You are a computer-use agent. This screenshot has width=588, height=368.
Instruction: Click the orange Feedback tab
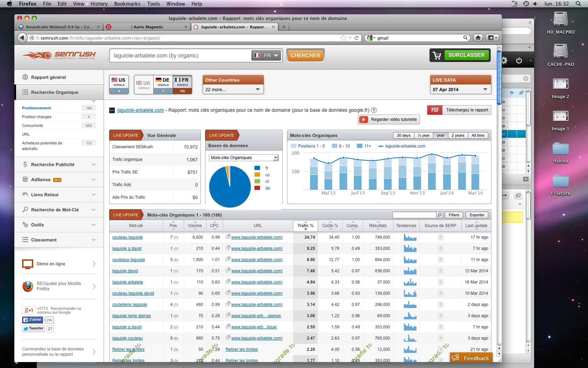click(x=471, y=358)
